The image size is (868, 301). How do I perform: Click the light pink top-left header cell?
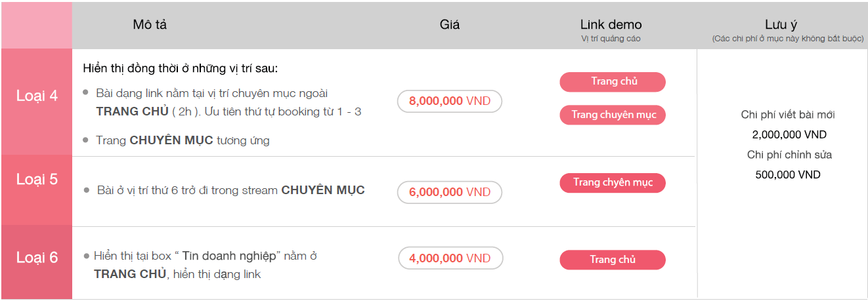point(37,25)
